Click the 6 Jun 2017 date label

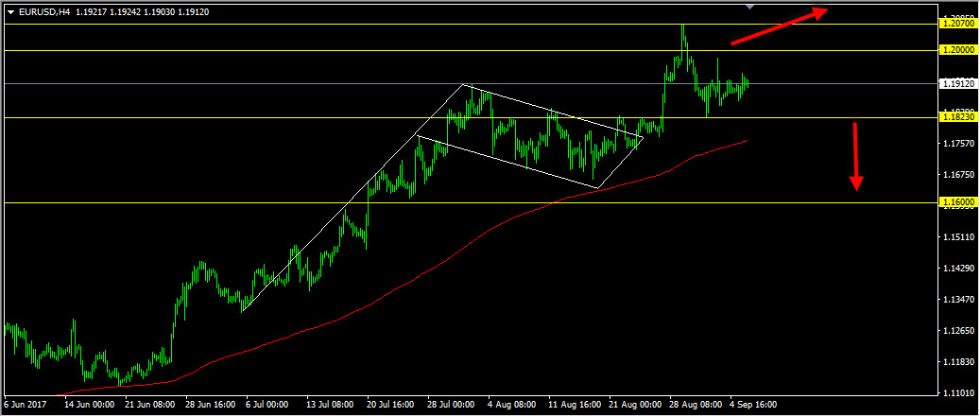[x=23, y=405]
